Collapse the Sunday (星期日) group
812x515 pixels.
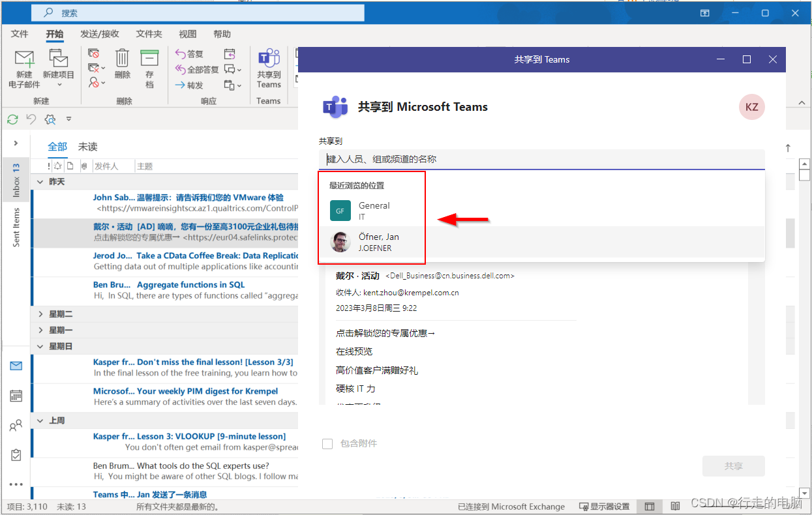pos(40,346)
